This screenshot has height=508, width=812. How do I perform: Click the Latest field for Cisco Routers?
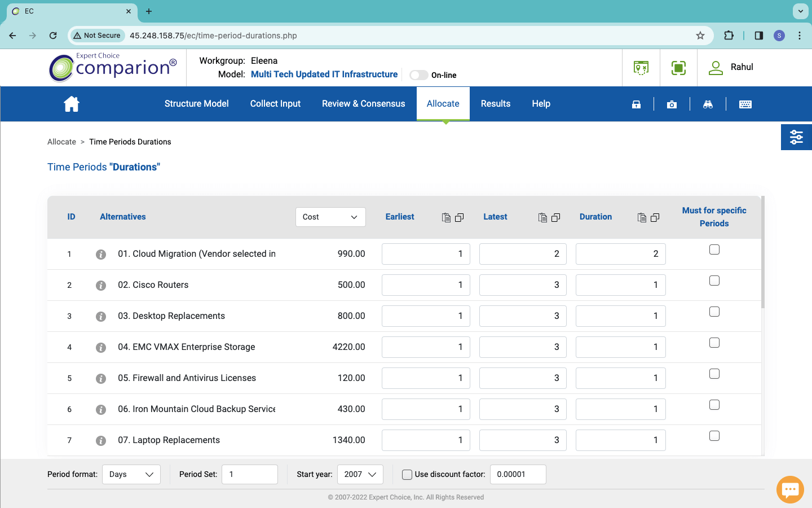pyautogui.click(x=523, y=285)
